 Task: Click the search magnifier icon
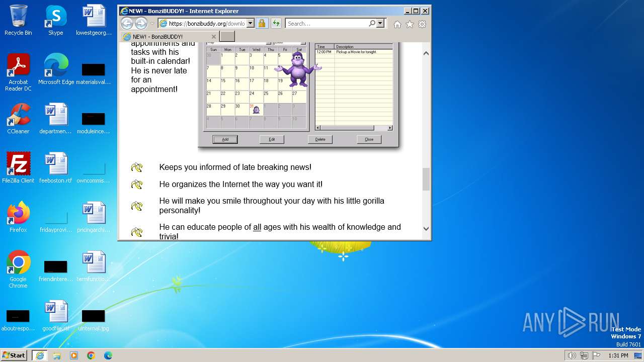click(372, 23)
